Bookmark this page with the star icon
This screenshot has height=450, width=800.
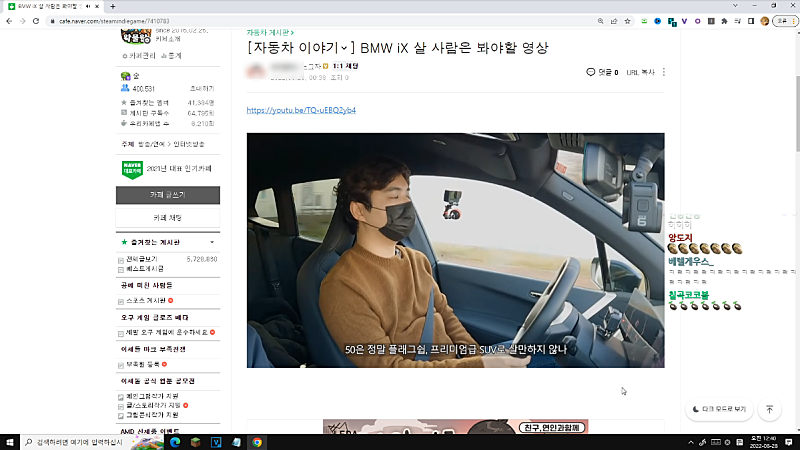point(628,21)
